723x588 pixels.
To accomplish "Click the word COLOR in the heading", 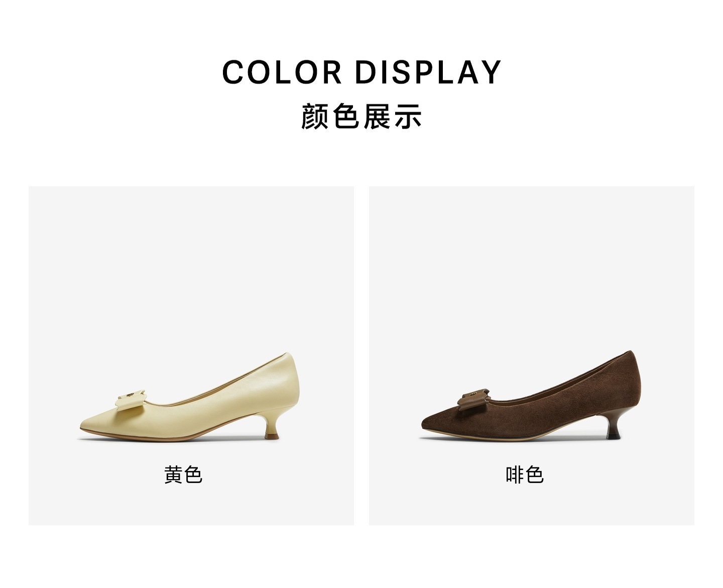I will (x=282, y=72).
